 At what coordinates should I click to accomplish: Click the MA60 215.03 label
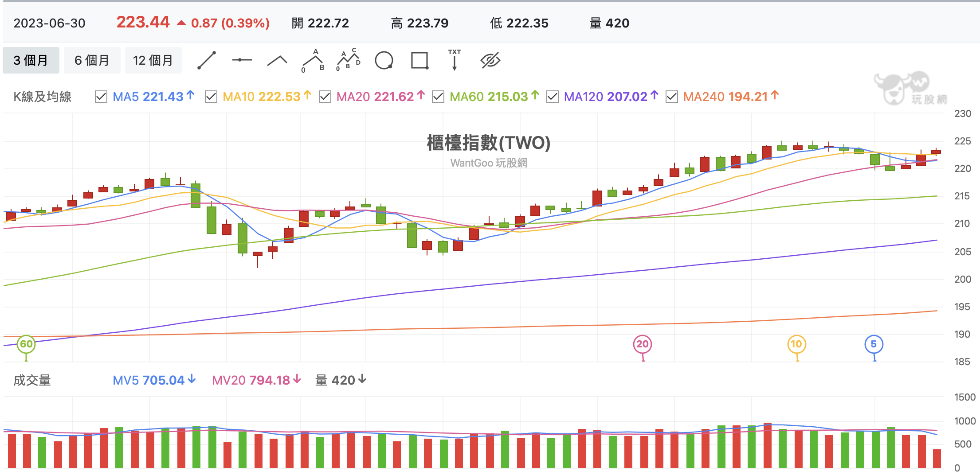click(x=494, y=97)
